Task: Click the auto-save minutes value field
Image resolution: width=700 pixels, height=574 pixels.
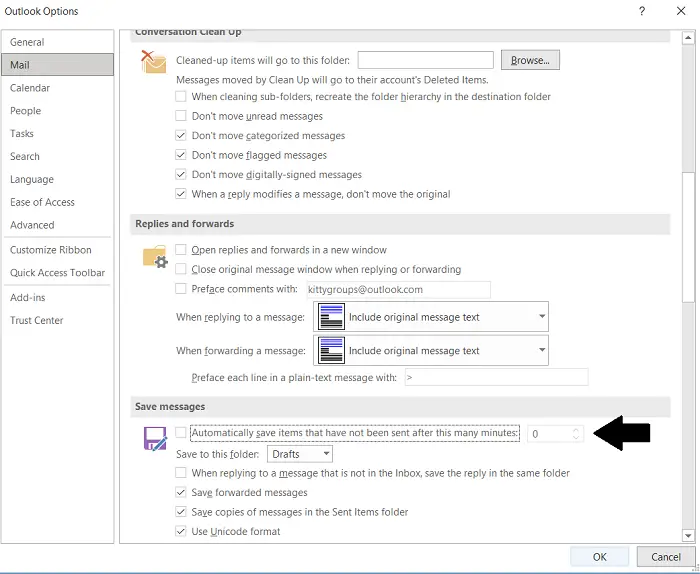Action: coord(550,434)
